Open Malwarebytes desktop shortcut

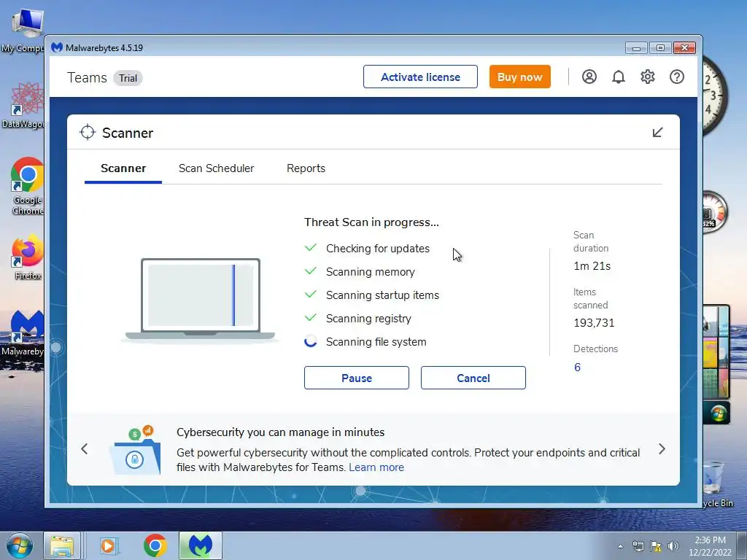click(x=23, y=333)
